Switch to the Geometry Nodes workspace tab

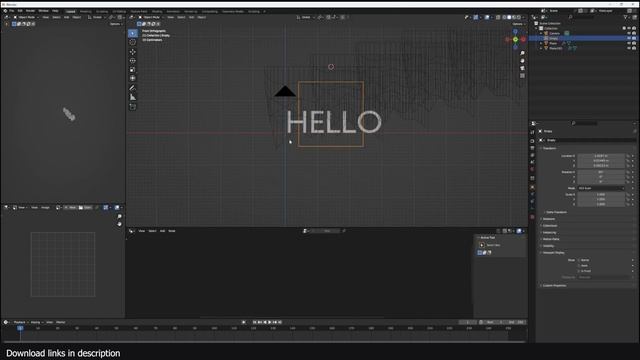[233, 11]
